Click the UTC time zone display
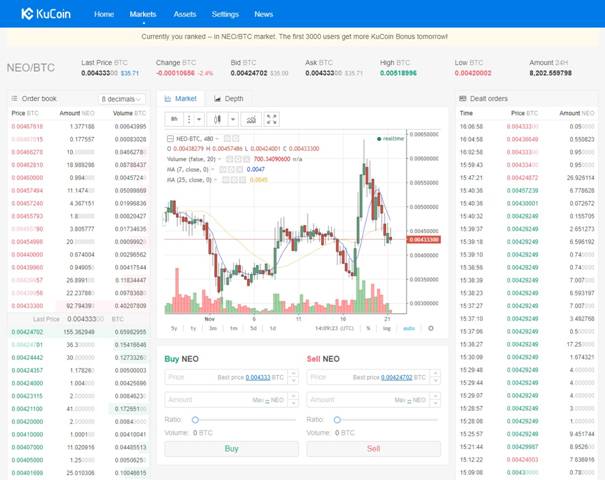This screenshot has width=605, height=480. pyautogui.click(x=334, y=328)
